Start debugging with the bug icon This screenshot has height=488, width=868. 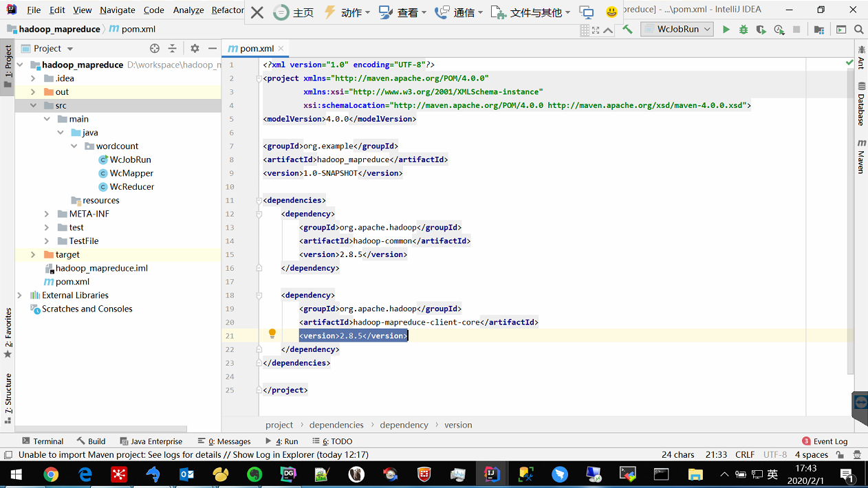(x=744, y=30)
